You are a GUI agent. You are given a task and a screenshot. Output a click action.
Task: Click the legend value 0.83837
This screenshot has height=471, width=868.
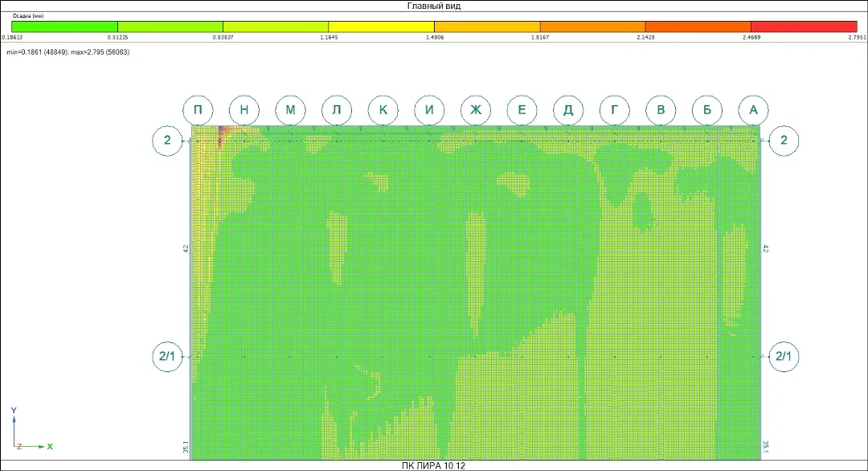click(x=223, y=37)
